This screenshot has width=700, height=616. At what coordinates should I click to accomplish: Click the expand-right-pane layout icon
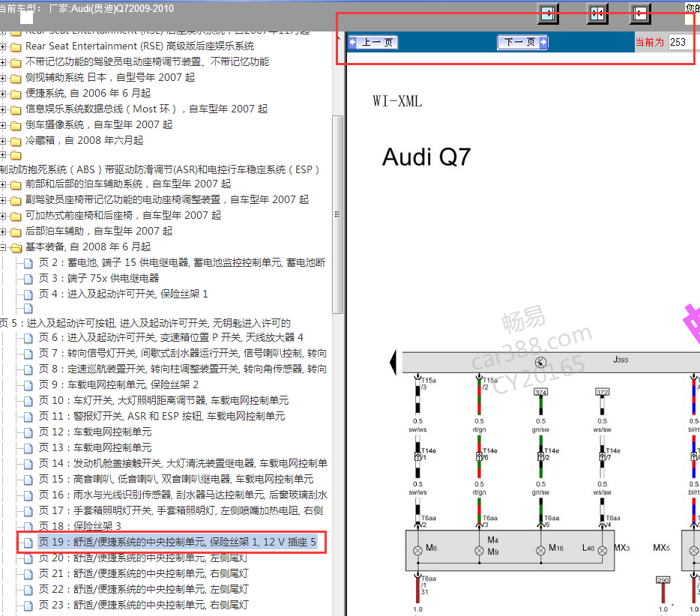tap(640, 13)
